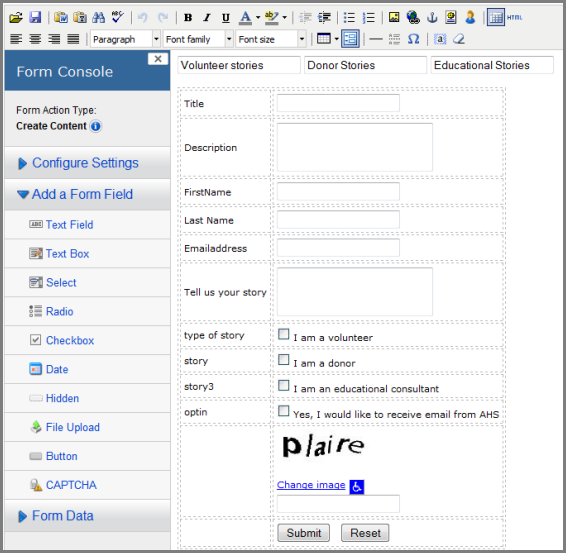Insert special character omega symbol

[x=413, y=39]
